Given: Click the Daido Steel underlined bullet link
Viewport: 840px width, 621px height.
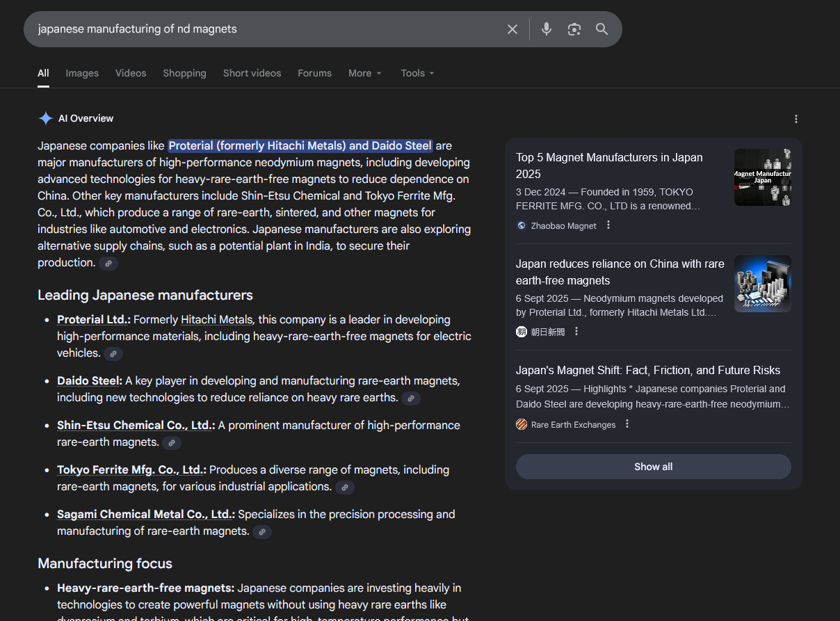Looking at the screenshot, I should (x=89, y=380).
